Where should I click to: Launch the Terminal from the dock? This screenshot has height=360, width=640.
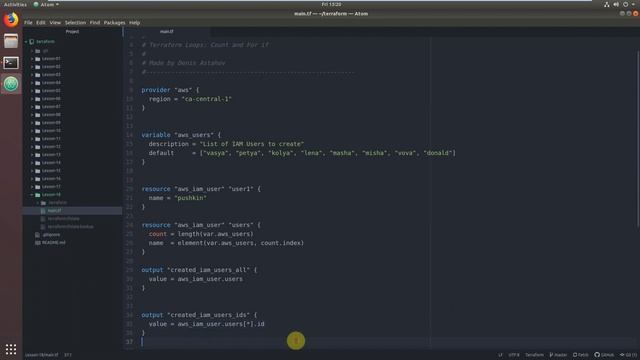coord(11,63)
